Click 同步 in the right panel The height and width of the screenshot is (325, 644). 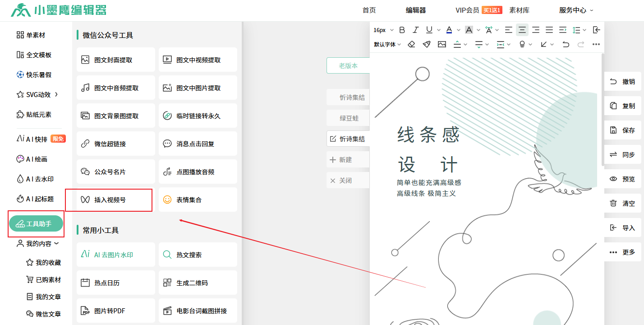point(623,154)
